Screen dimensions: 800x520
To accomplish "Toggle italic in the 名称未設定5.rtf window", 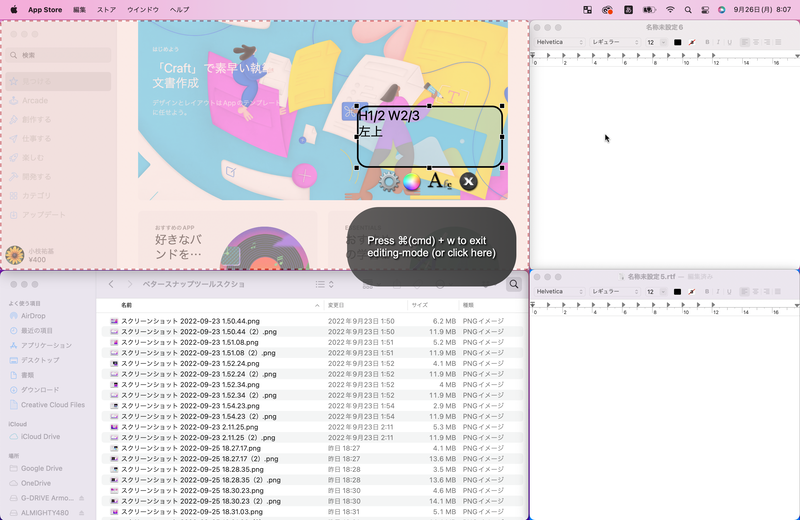I will coord(718,292).
